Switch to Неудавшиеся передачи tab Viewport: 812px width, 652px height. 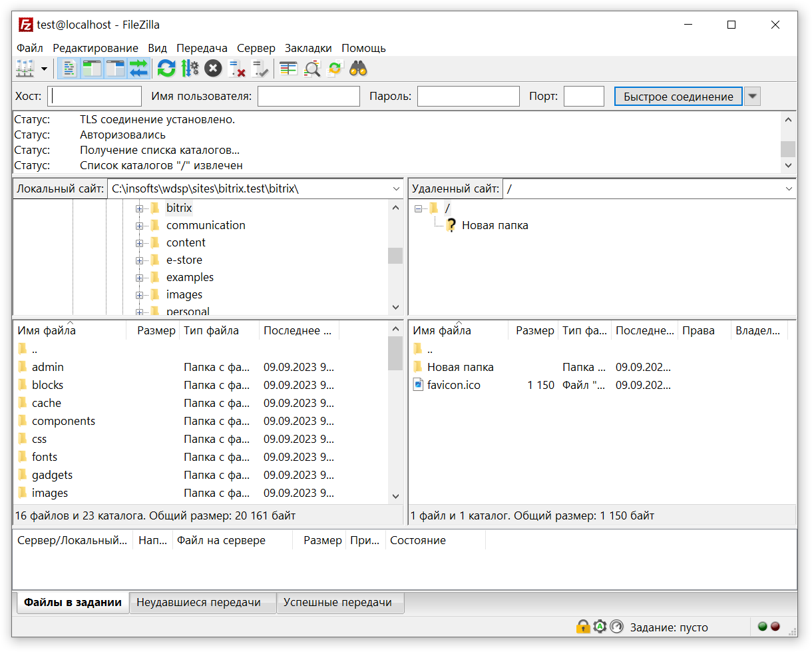(202, 603)
